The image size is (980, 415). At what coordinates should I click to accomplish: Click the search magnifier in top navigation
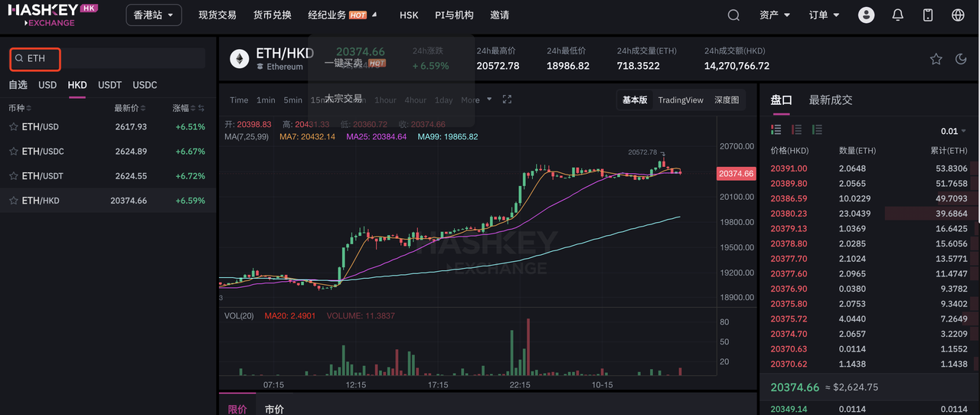(x=733, y=15)
